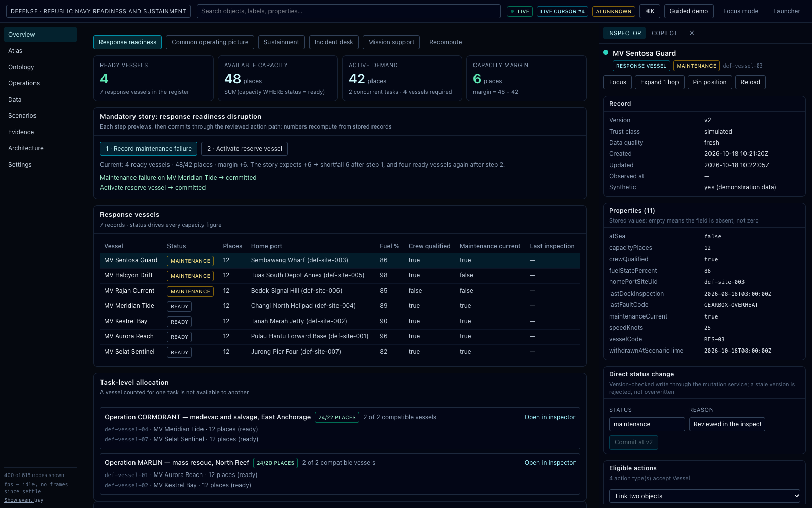Viewport: 812px width, 508px height.
Task: Switch to the Common operating picture tab
Action: point(210,42)
